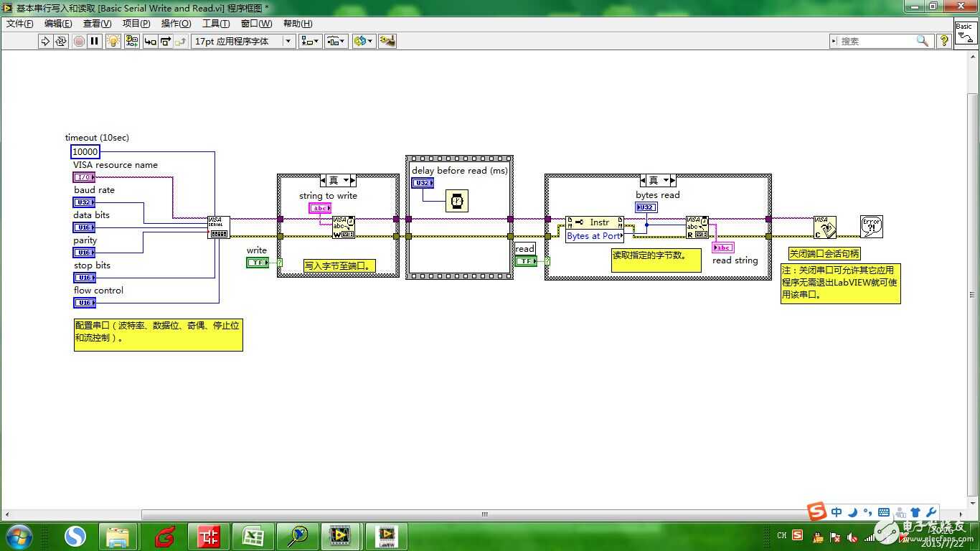Click the Clean Up Diagram broom icon
The width and height of the screenshot is (980, 551).
387,41
